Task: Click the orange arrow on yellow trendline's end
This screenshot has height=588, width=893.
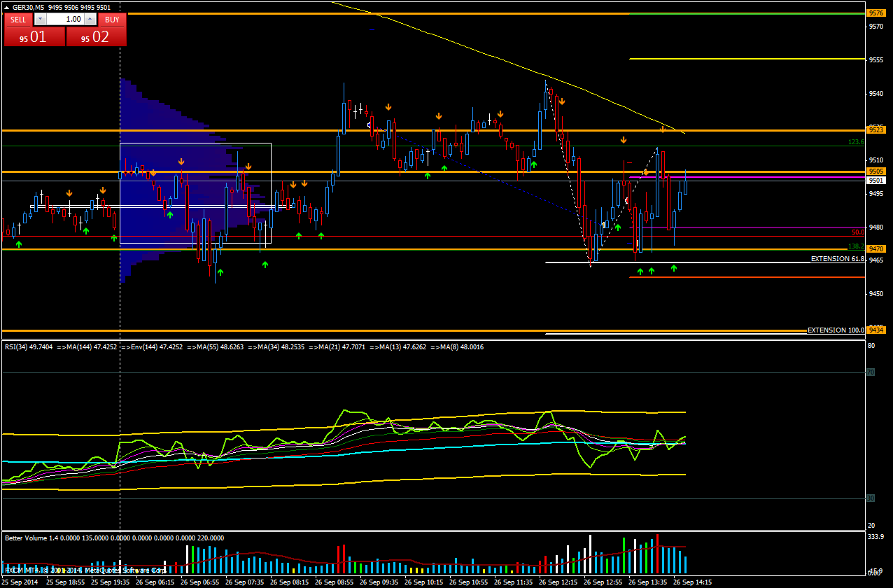Action: click(663, 129)
